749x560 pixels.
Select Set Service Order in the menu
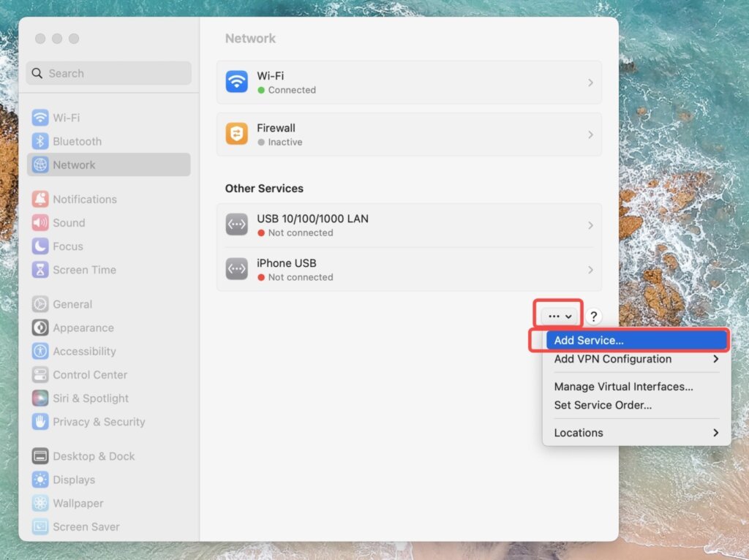(602, 405)
